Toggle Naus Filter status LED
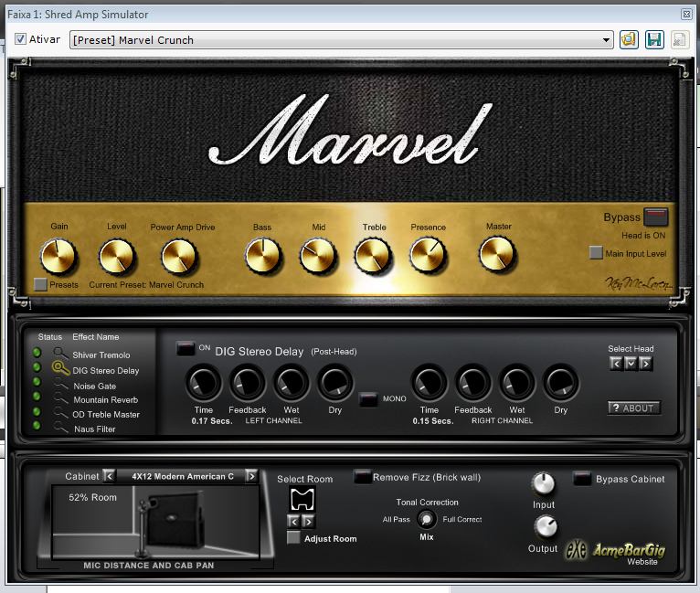Viewport: 700px width, 593px height. coord(37,426)
